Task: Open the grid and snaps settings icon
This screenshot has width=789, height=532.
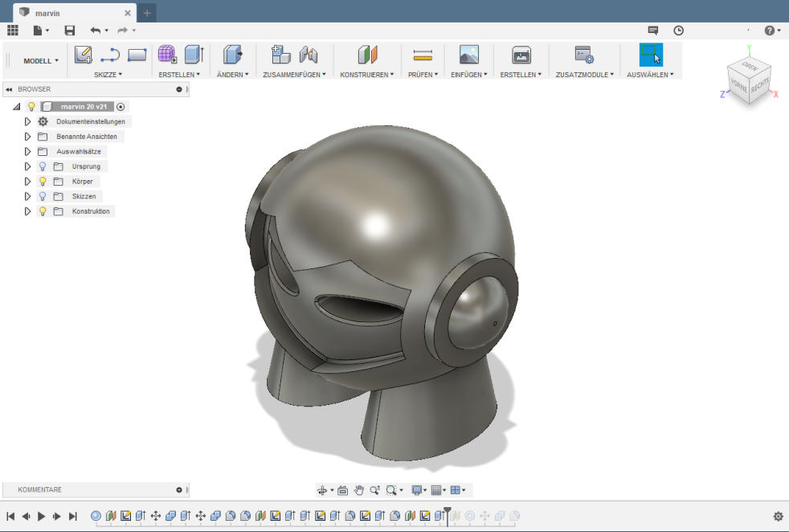Action: click(436, 490)
